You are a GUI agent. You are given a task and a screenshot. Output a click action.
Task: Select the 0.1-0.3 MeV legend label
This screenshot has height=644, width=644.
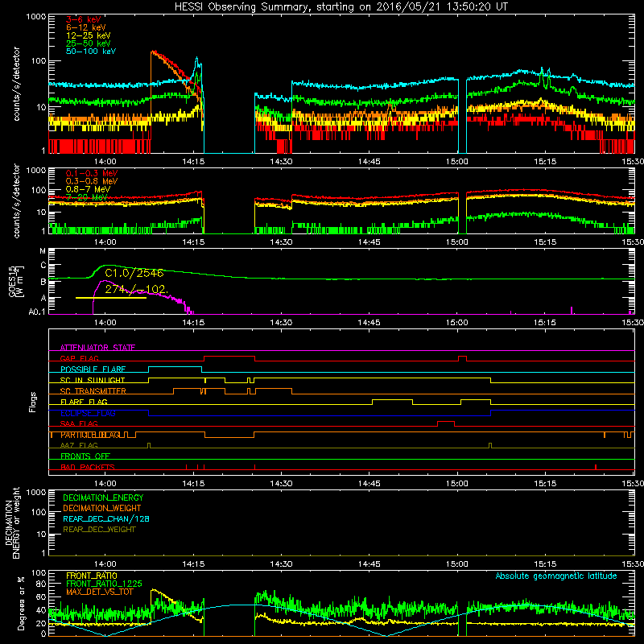click(x=92, y=173)
